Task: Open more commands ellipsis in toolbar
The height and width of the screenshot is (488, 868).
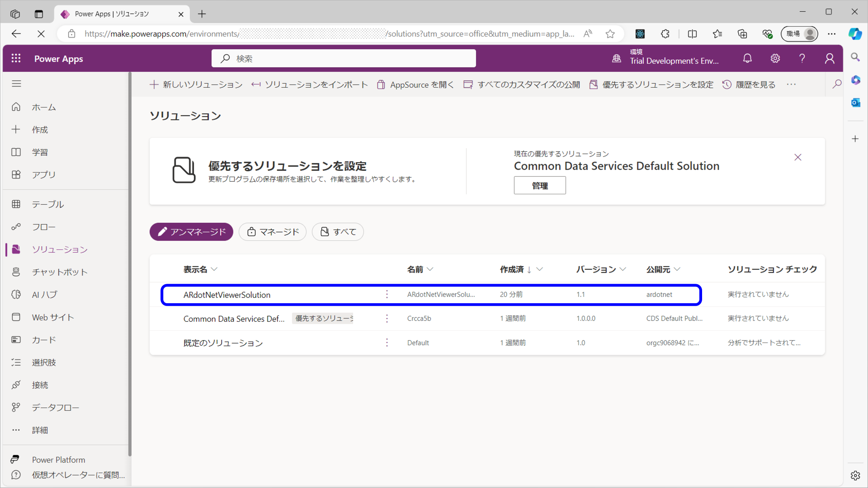Action: tap(791, 84)
